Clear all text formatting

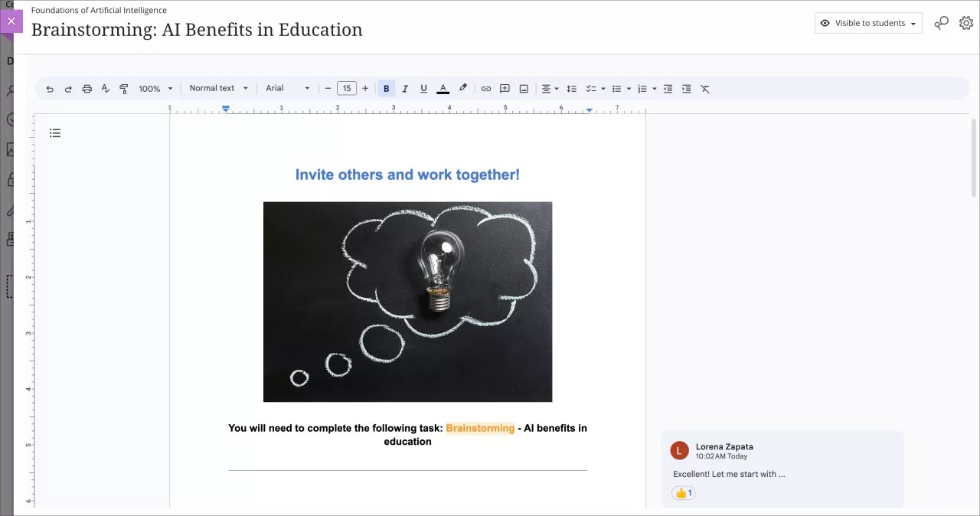coord(705,88)
